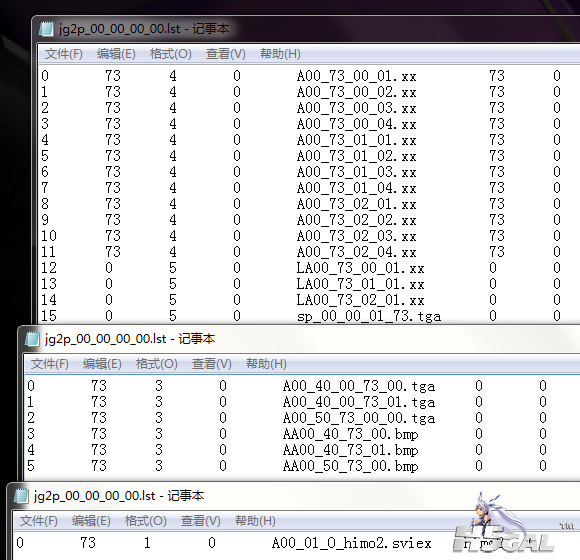580x560 pixels.
Task: Click value 73 right of A00_73_02_04.xx
Action: (x=497, y=252)
